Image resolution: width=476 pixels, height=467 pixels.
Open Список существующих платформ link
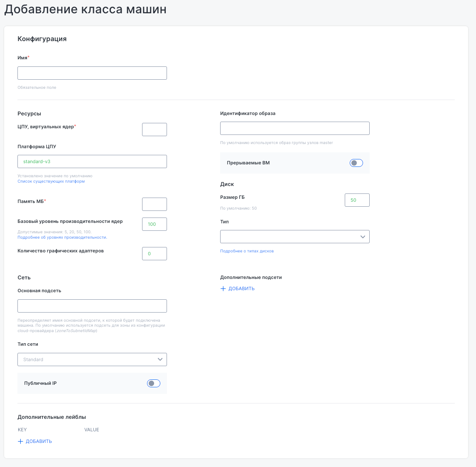(51, 181)
